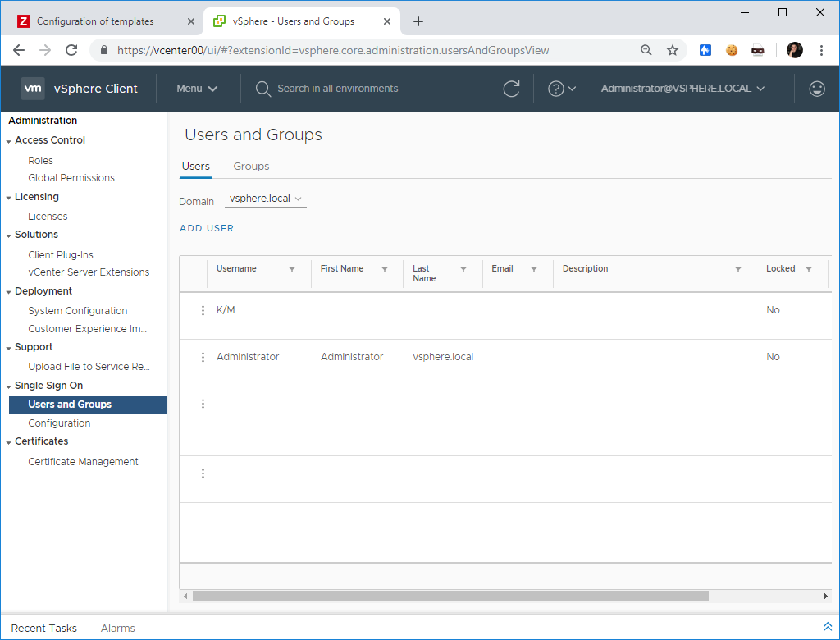
Task: Switch to Configuration of templates browser tab
Action: coord(95,21)
